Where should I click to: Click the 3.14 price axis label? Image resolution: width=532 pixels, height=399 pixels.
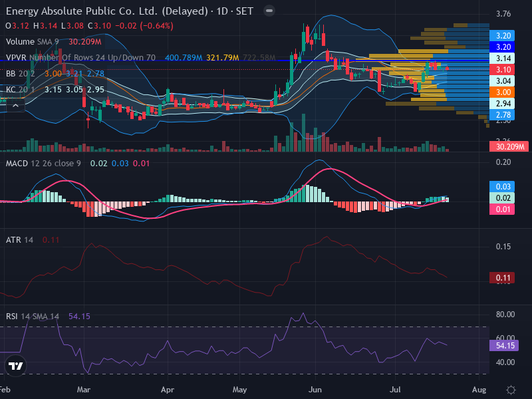pos(502,59)
